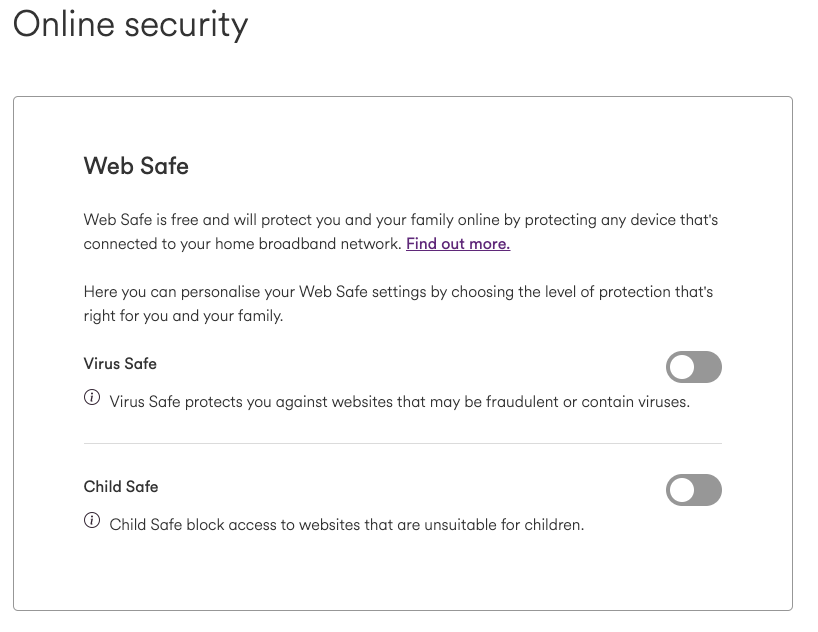The image size is (818, 632).
Task: Click the 'Web Safe' section heading
Action: [136, 166]
